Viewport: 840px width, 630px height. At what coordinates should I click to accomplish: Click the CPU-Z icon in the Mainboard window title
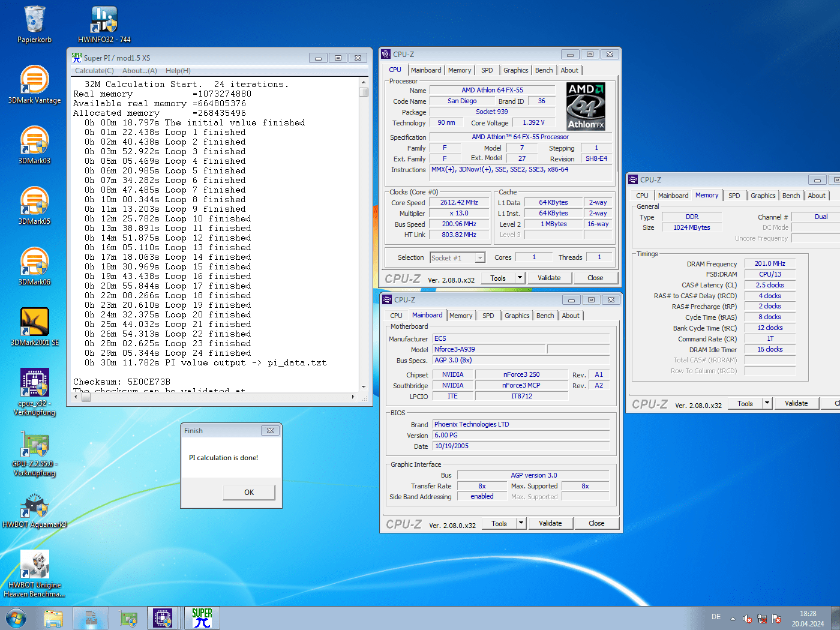click(387, 299)
